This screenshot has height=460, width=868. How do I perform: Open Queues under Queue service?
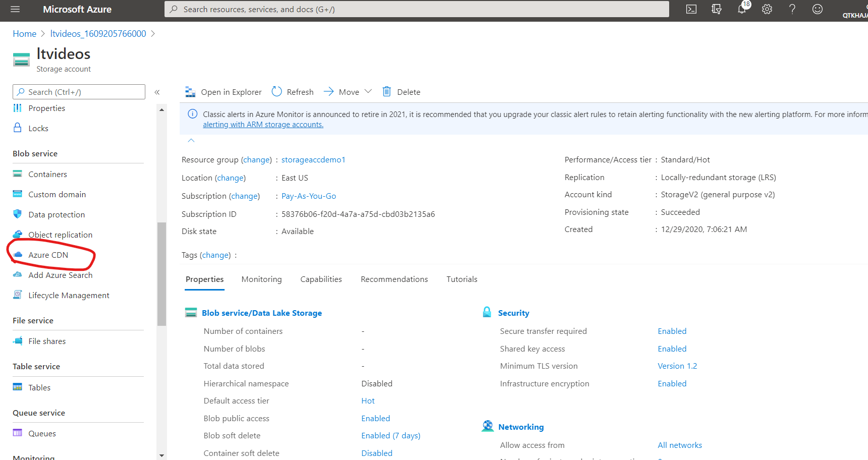(42, 433)
